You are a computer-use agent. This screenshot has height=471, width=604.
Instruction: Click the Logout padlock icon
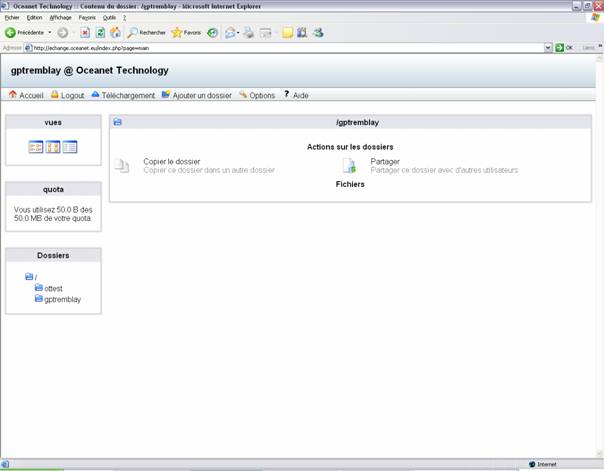55,94
